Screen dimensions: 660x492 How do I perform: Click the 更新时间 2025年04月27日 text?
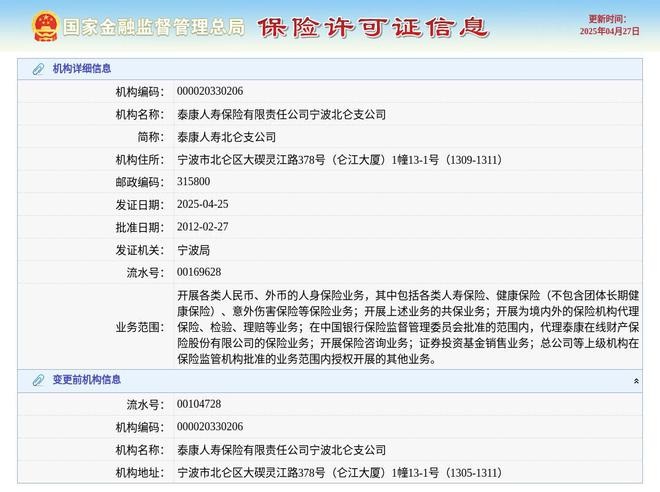[x=609, y=25]
